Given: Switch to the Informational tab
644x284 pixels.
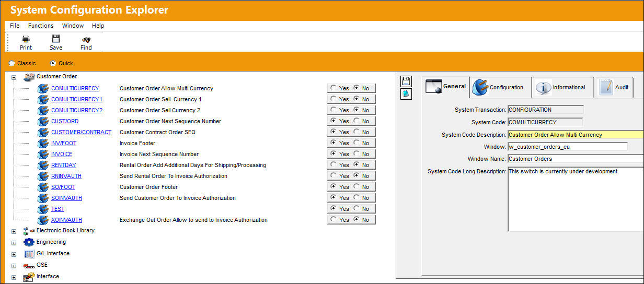Looking at the screenshot, I should 562,87.
